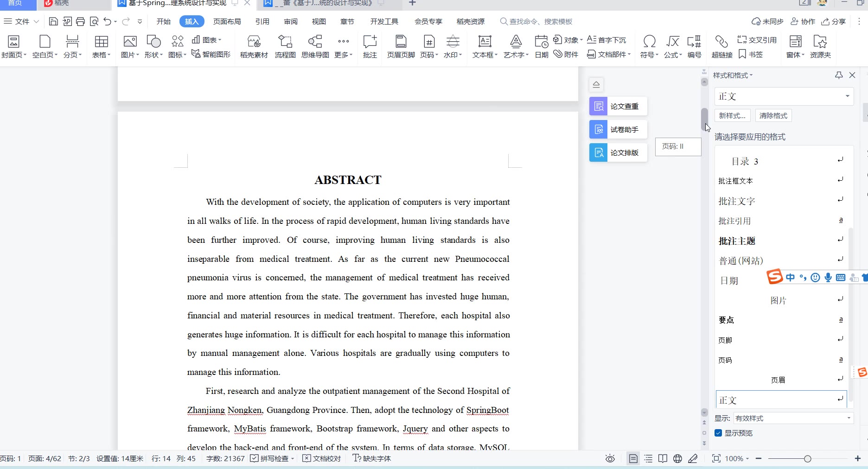Open the Review (审阅) ribbon tab

pyautogui.click(x=291, y=21)
